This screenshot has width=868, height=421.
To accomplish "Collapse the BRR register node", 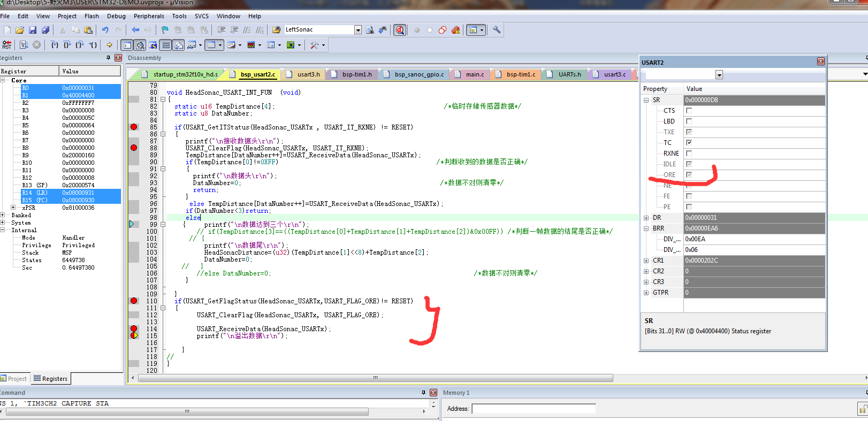I will pyautogui.click(x=646, y=228).
